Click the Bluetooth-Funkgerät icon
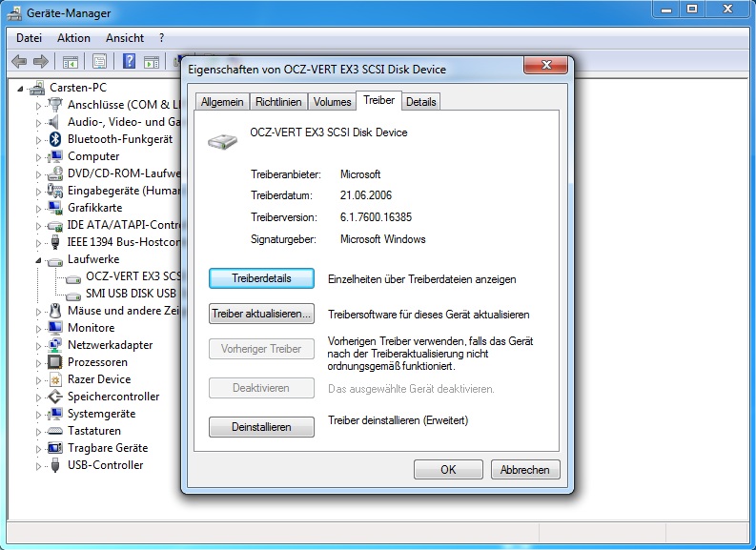The width and height of the screenshot is (756, 550). (x=55, y=139)
